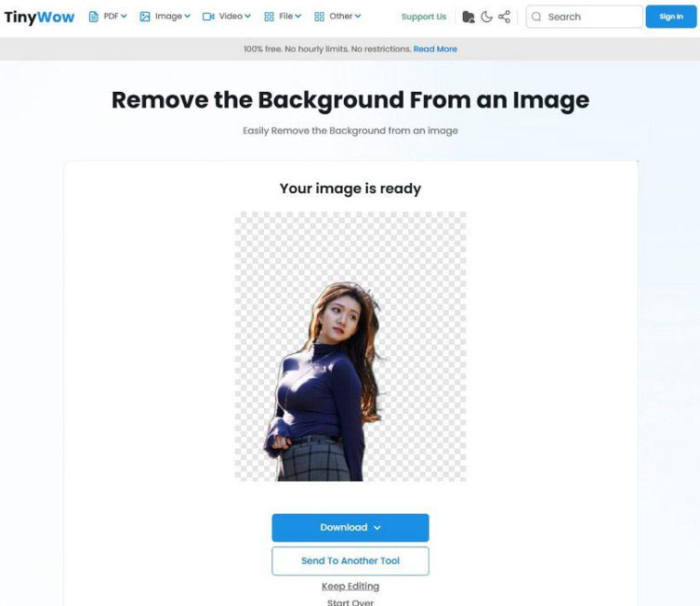The image size is (700, 606).
Task: Follow the Read More link
Action: pyautogui.click(x=435, y=49)
